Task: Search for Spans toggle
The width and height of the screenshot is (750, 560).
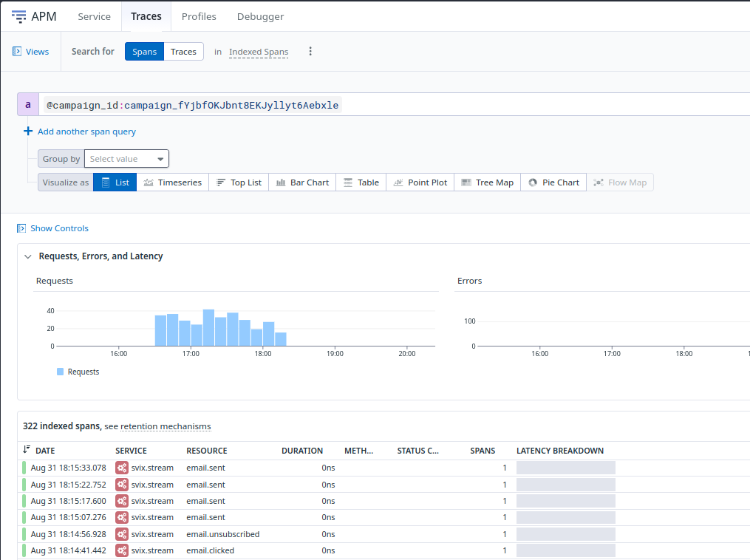Action: click(144, 52)
